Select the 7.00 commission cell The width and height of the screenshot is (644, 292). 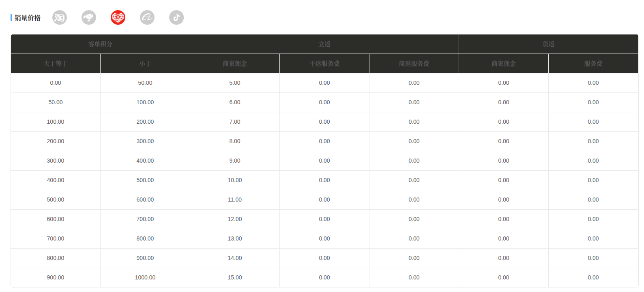click(235, 122)
